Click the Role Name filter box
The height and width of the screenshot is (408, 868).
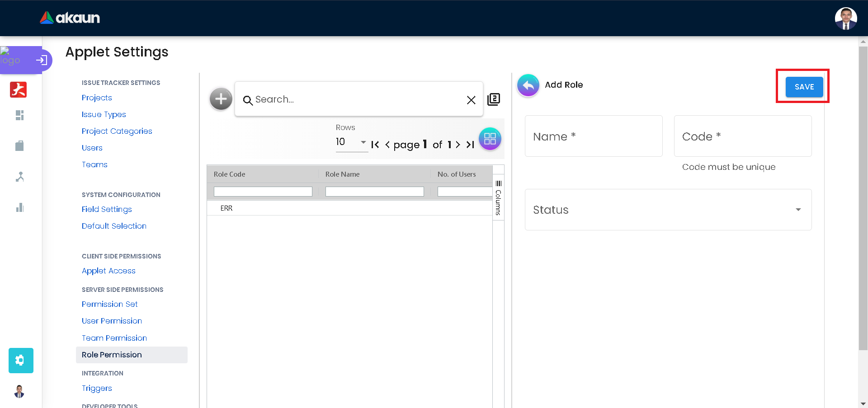pos(375,192)
